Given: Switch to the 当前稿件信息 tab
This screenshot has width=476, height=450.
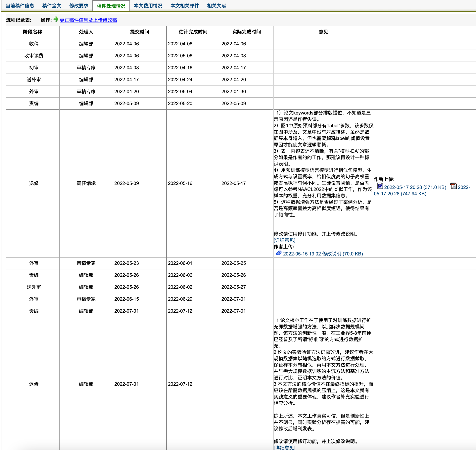Looking at the screenshot, I should 20,6.
